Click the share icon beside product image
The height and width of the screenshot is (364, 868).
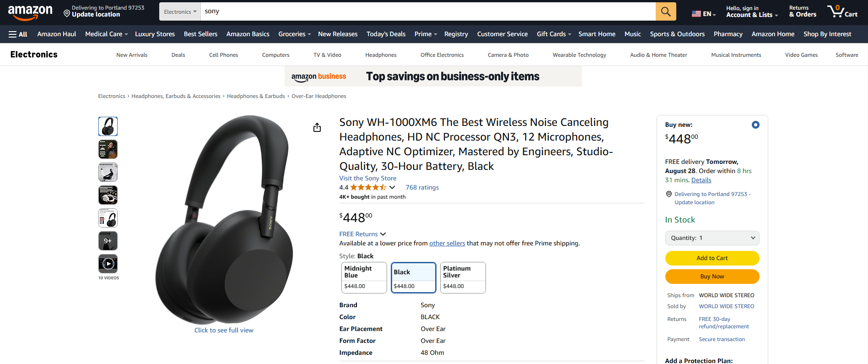coord(317,127)
